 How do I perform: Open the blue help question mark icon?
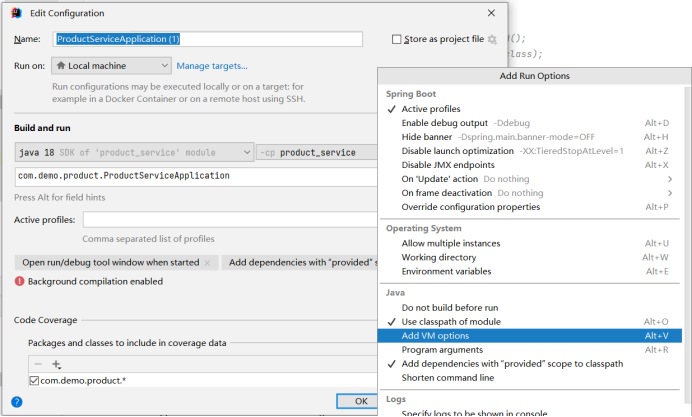tap(17, 402)
